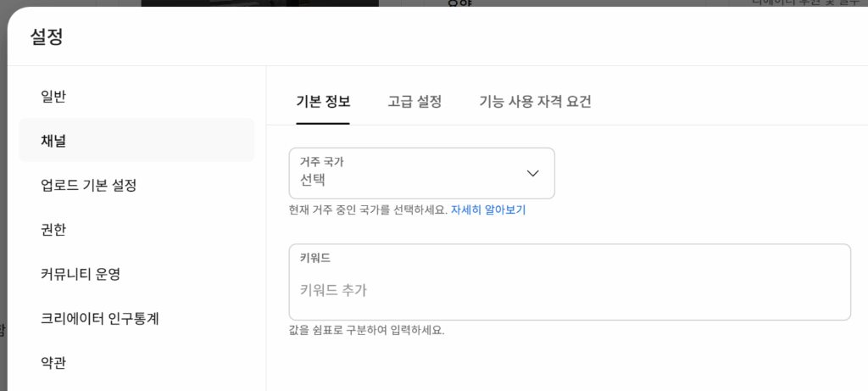Click the 키워드 field label
Viewport: 868px width, 391px height.
315,258
